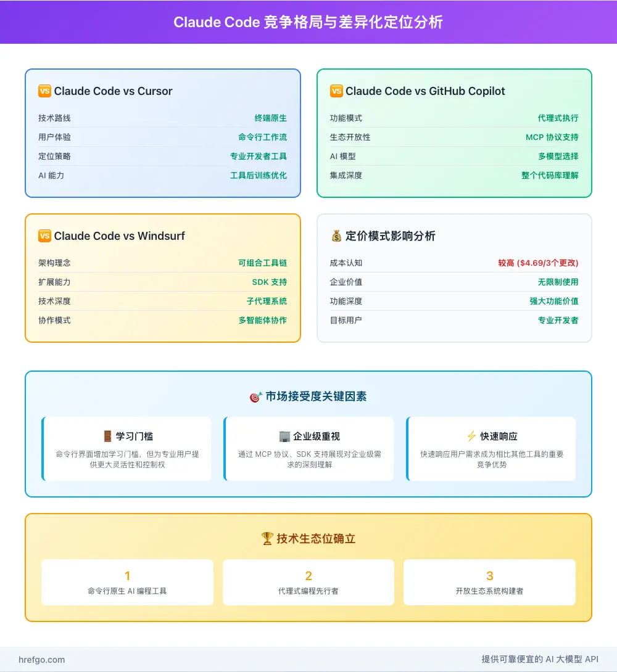The image size is (617, 672).
Task: Click the label AI 模型
Action: click(342, 156)
